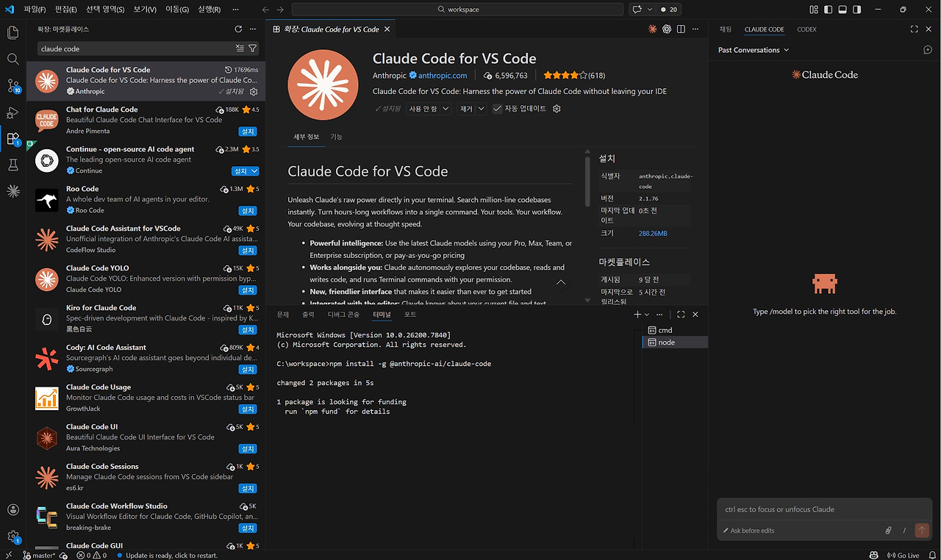Send the Claude prompt with arrow button
The image size is (941, 560).
(922, 531)
